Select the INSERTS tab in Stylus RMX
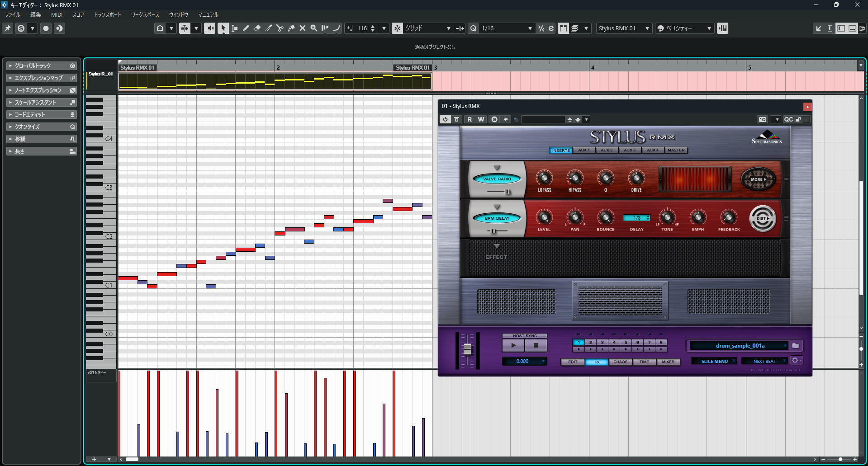This screenshot has height=466, width=868. pyautogui.click(x=561, y=151)
